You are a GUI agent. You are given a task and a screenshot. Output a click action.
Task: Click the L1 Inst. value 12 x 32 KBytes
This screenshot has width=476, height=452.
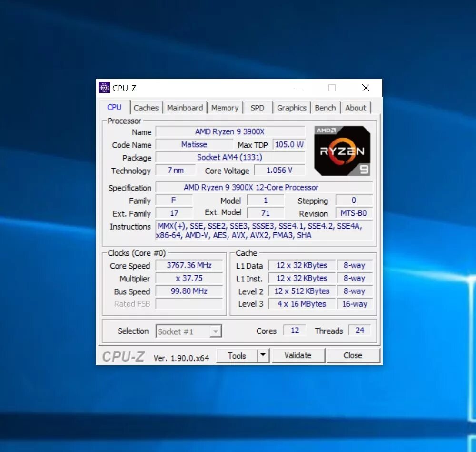[x=302, y=278]
